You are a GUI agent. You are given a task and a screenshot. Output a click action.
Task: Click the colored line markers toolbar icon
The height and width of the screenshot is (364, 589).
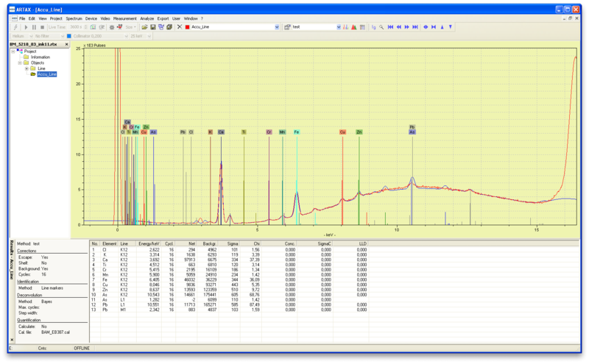point(345,27)
